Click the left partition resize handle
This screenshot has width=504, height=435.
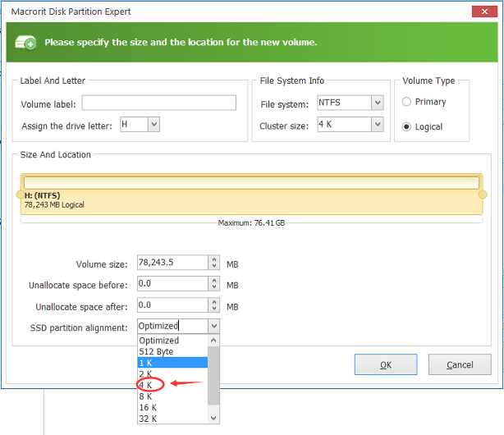point(20,195)
